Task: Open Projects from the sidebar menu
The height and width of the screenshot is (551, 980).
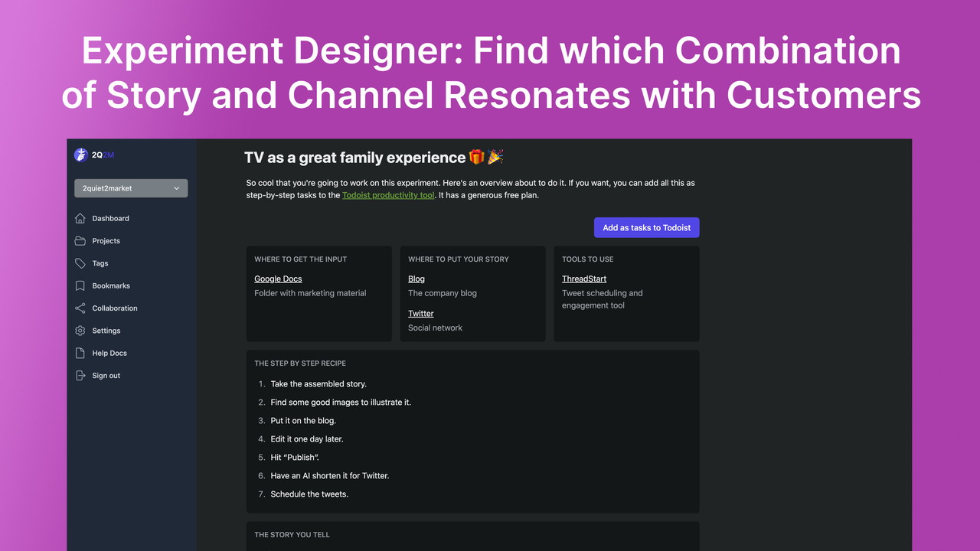Action: (x=106, y=240)
